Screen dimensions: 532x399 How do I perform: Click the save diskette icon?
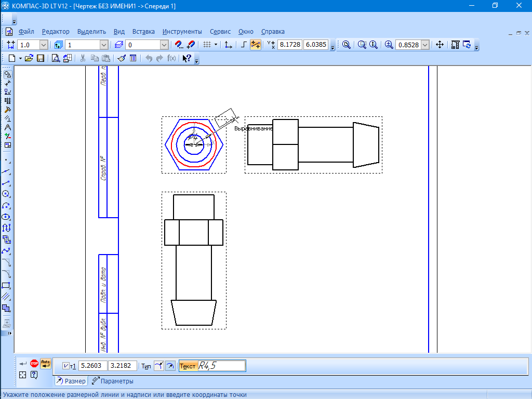pyautogui.click(x=41, y=58)
